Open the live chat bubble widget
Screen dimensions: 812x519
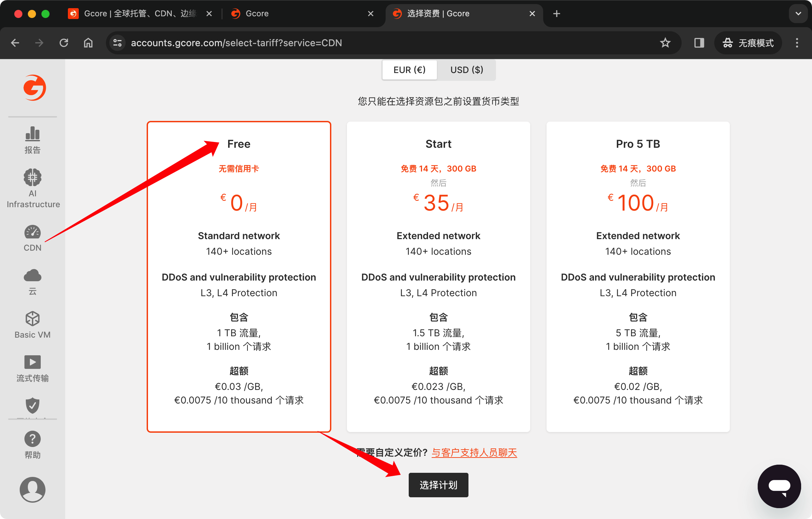click(x=779, y=486)
